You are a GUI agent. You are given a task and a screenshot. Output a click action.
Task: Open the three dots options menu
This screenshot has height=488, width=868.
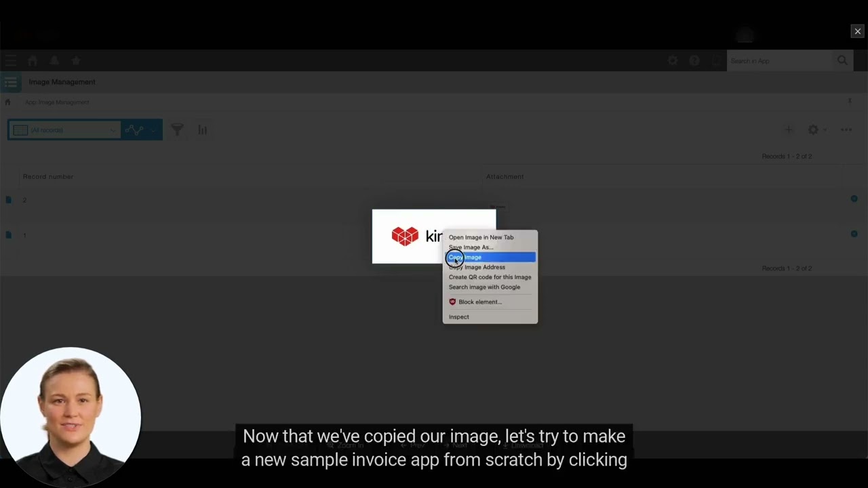click(846, 129)
